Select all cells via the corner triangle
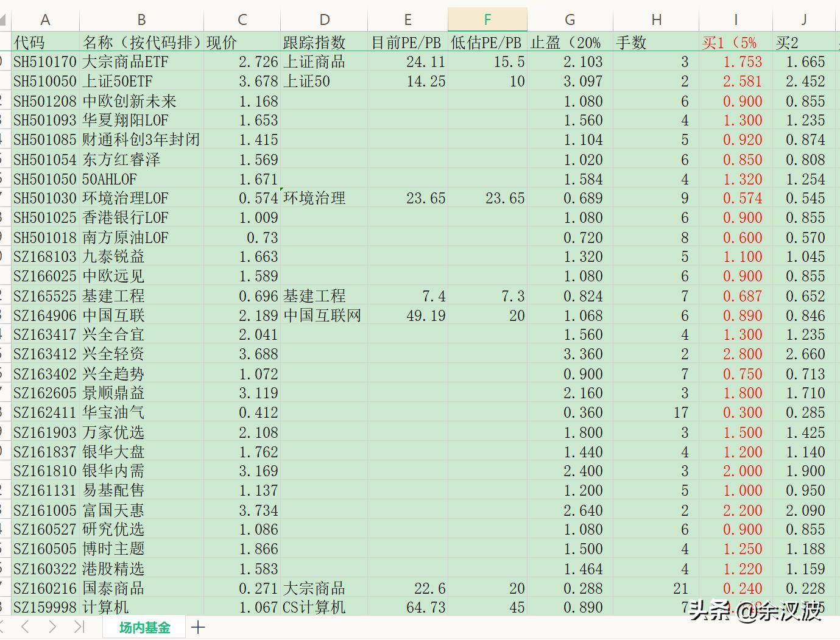The image size is (840, 640). [4, 19]
